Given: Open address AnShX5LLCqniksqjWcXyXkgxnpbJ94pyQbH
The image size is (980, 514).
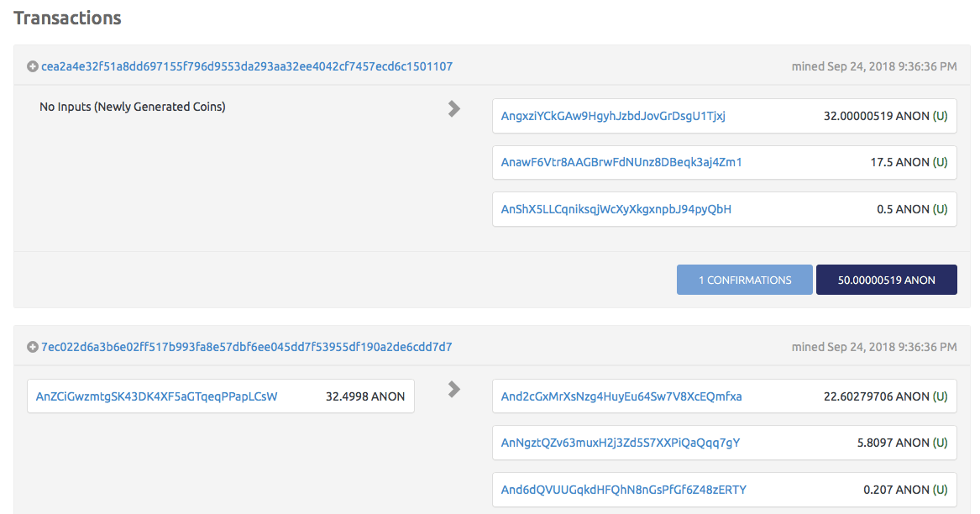Looking at the screenshot, I should pyautogui.click(x=616, y=209).
